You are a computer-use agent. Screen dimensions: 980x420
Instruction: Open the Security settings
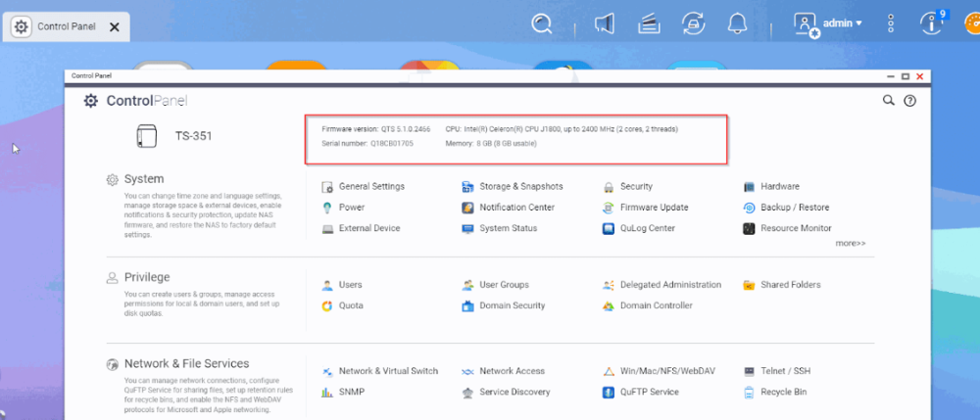click(x=628, y=187)
